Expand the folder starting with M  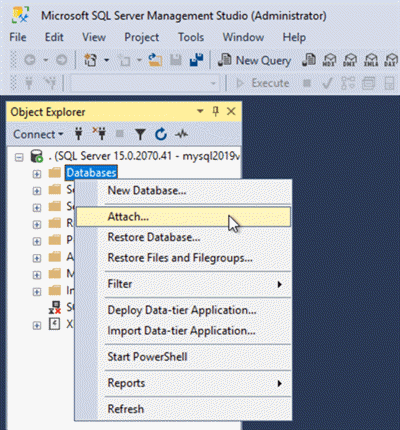[x=37, y=275]
